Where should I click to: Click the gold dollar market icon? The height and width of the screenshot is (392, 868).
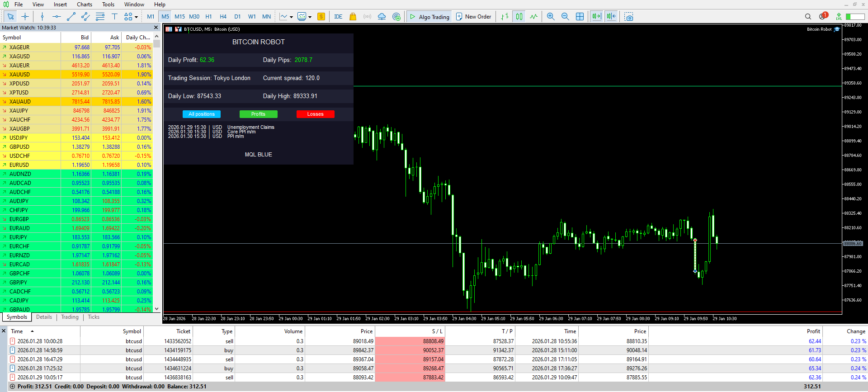click(x=321, y=17)
